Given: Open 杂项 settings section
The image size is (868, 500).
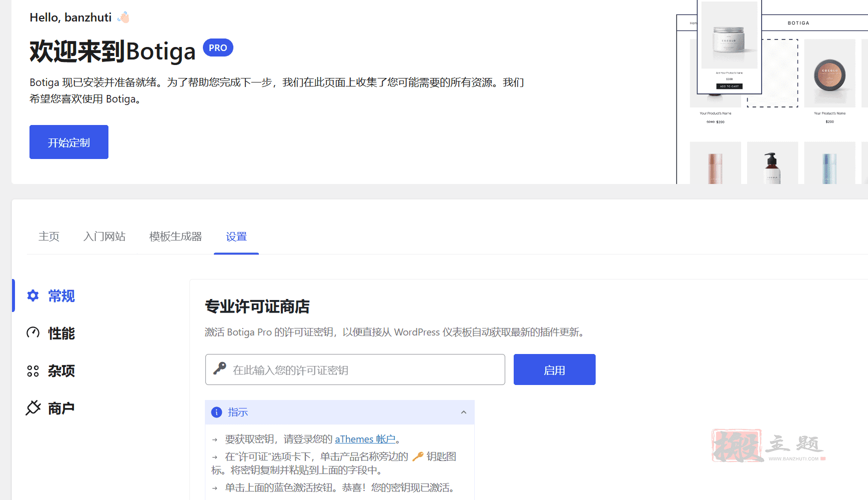Looking at the screenshot, I should (x=61, y=371).
